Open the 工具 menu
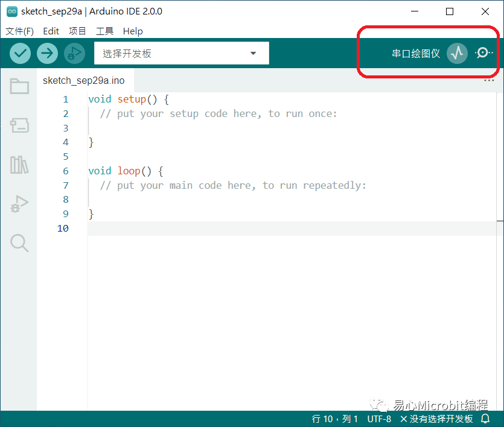Screen dimensions: 504x427 coord(104,31)
